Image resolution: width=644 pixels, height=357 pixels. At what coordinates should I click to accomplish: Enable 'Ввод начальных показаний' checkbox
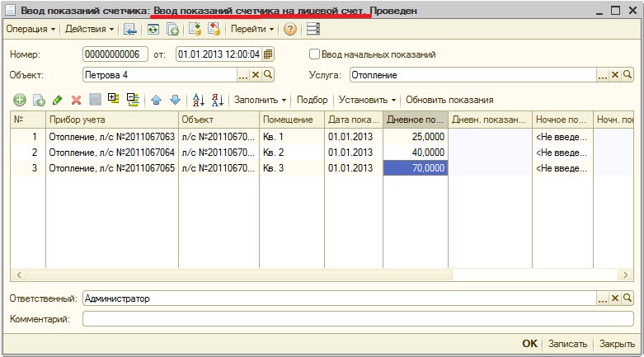[314, 54]
